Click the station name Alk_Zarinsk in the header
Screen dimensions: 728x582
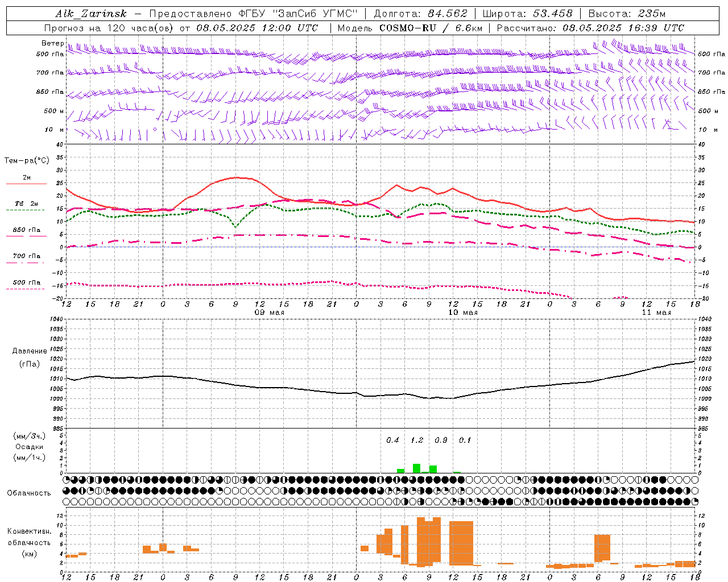(91, 14)
